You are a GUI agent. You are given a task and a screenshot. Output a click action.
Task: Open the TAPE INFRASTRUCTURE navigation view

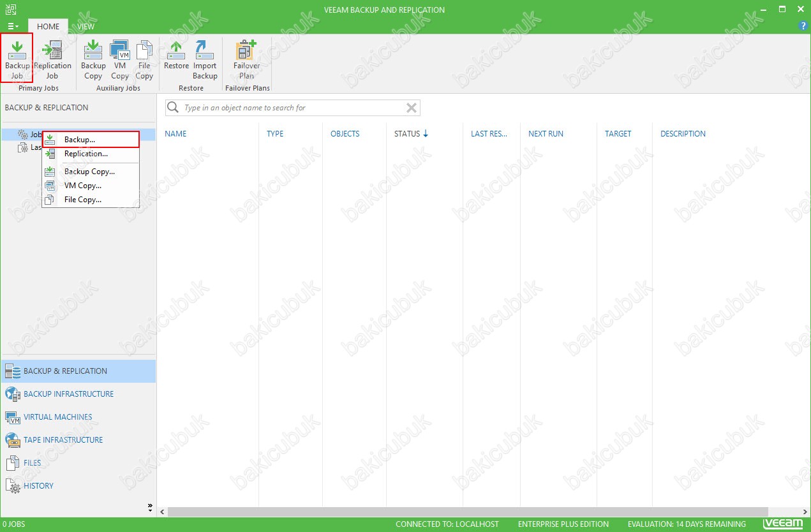[x=78, y=440]
